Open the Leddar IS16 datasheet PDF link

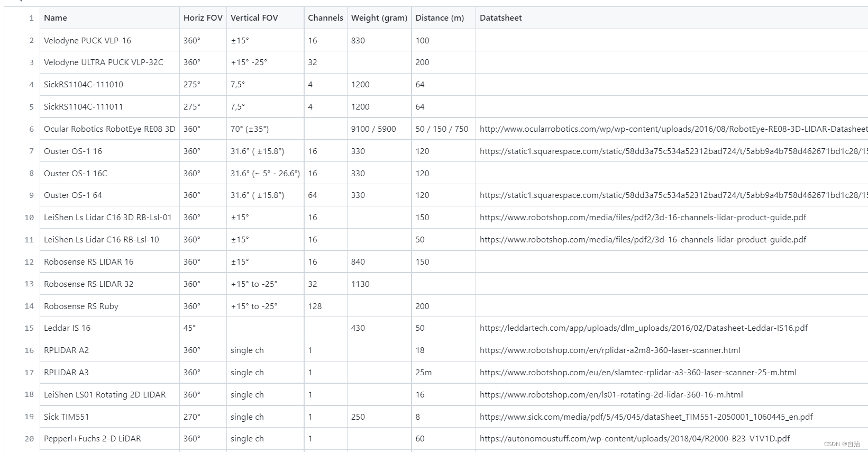pyautogui.click(x=643, y=328)
